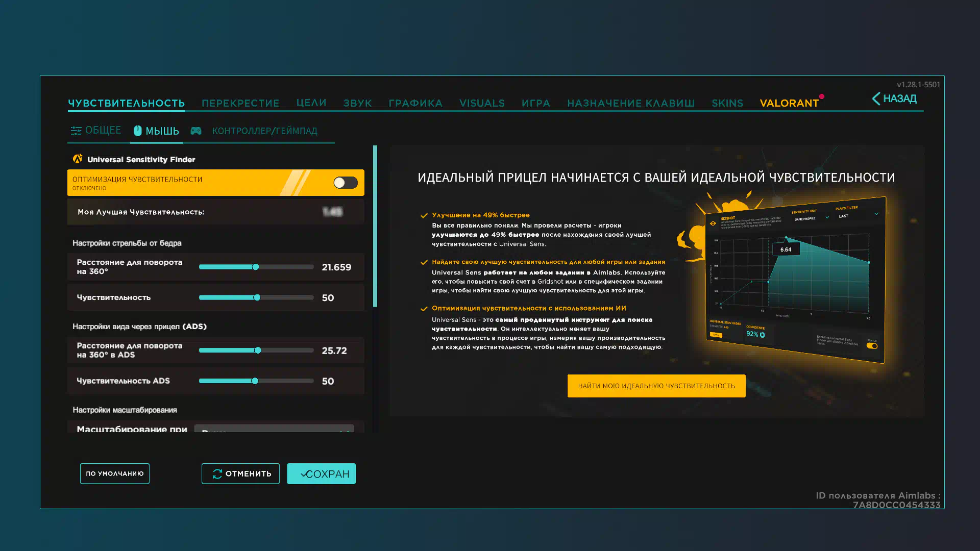
Task: Click ПО УМОЛЧАНИЮ default button
Action: [115, 474]
